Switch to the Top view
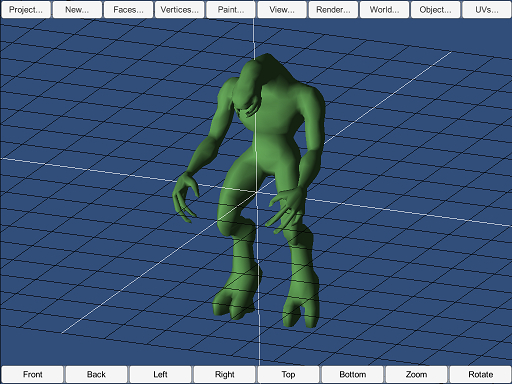The image size is (512, 384). click(288, 374)
